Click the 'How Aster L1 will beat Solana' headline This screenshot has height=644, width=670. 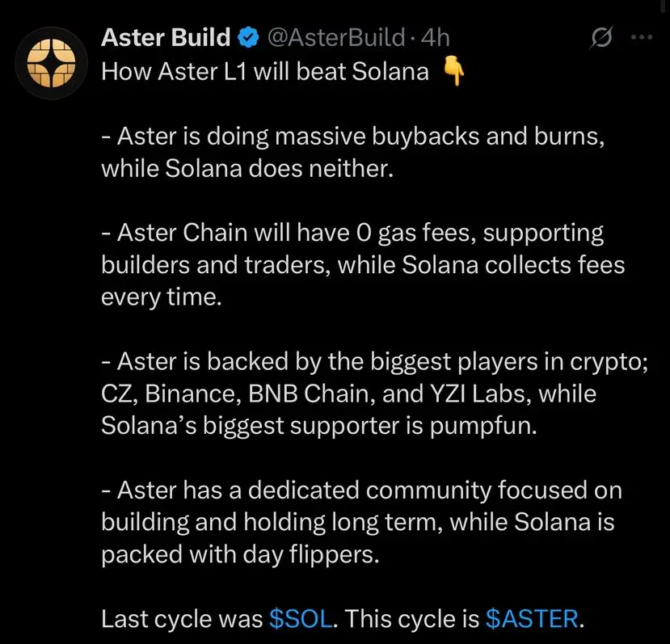point(265,71)
